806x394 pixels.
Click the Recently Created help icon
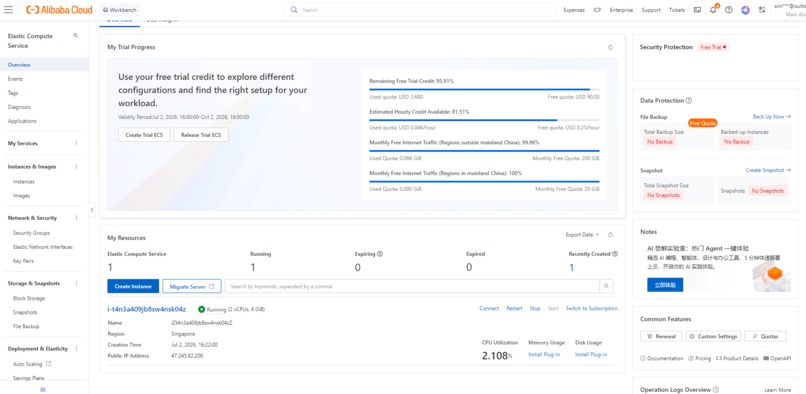(x=615, y=254)
